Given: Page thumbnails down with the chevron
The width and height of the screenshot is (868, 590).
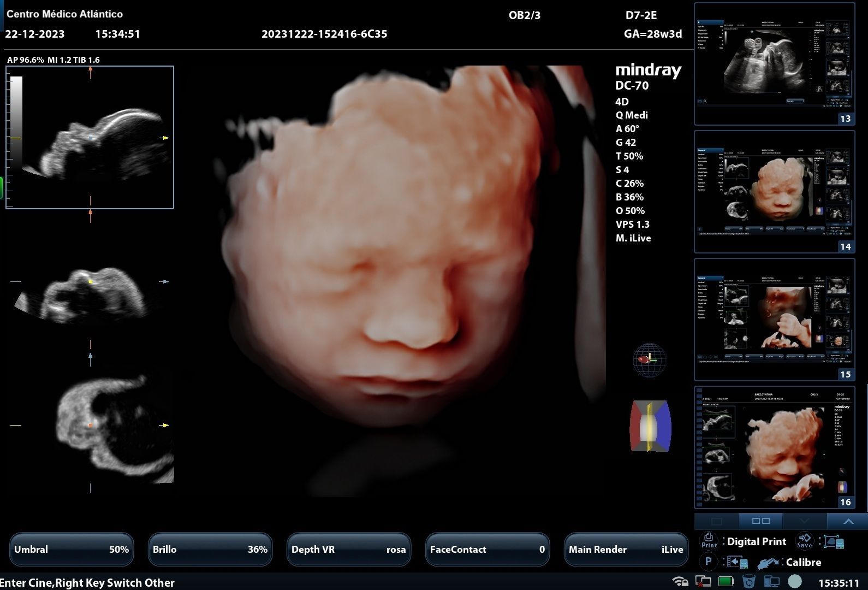Looking at the screenshot, I should pos(805,521).
